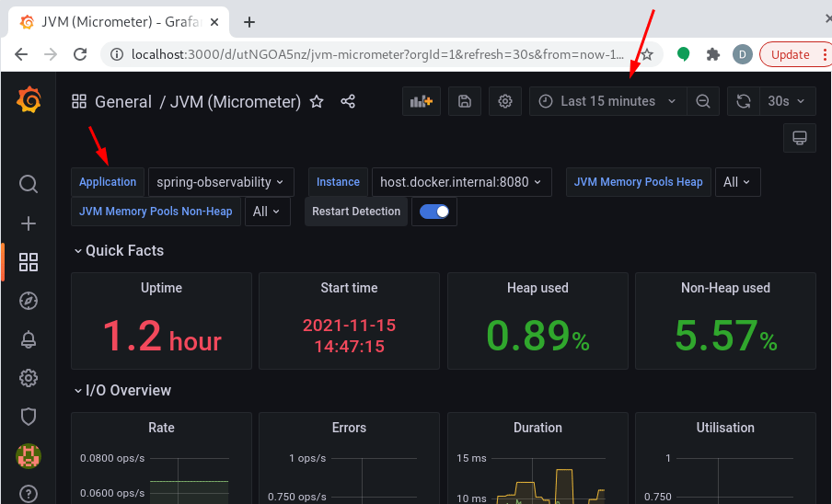Open Chrome profile D avatar

click(x=743, y=54)
